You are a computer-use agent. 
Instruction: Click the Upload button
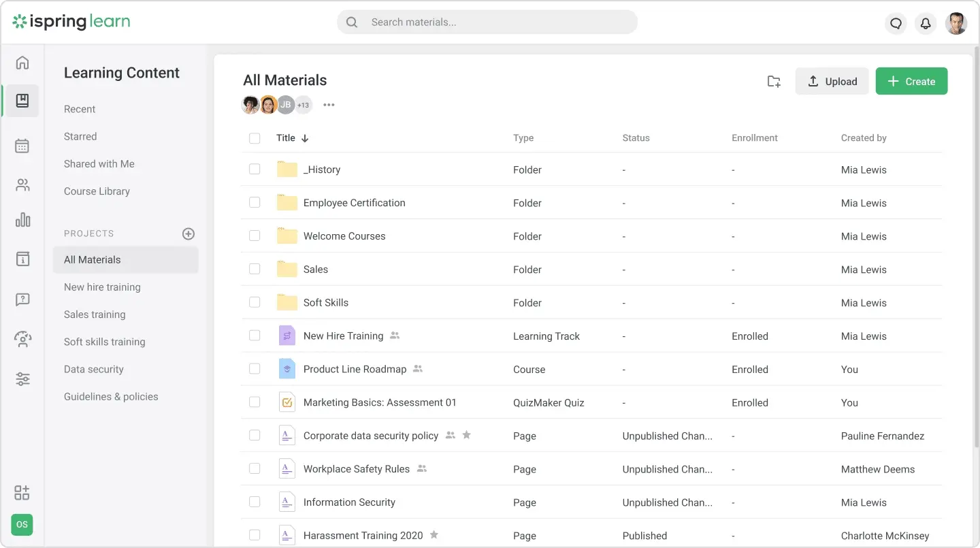click(x=832, y=81)
